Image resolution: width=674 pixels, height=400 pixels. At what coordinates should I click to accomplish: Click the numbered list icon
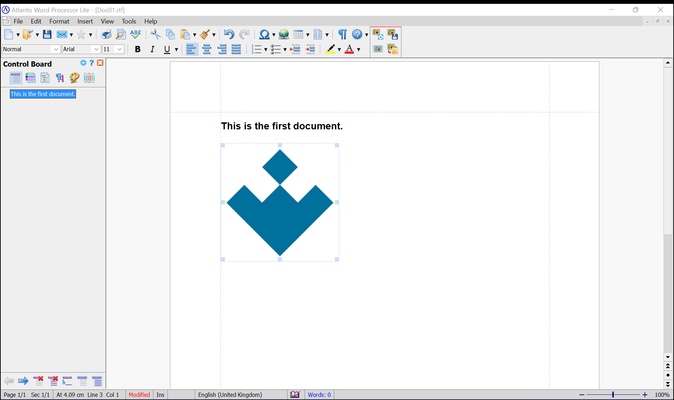tap(257, 49)
